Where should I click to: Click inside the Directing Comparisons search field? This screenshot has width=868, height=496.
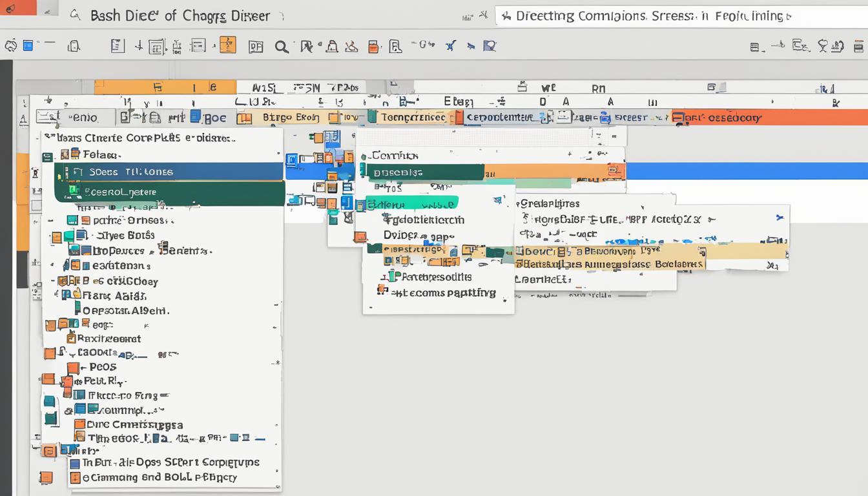646,15
